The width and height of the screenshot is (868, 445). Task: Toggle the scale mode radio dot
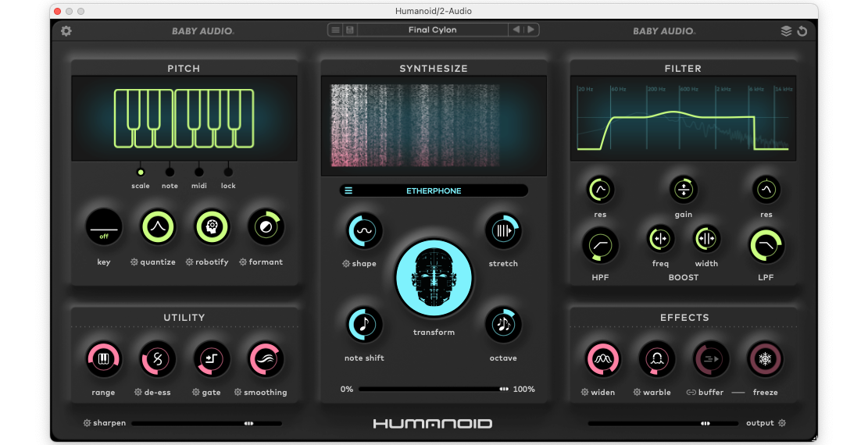141,172
